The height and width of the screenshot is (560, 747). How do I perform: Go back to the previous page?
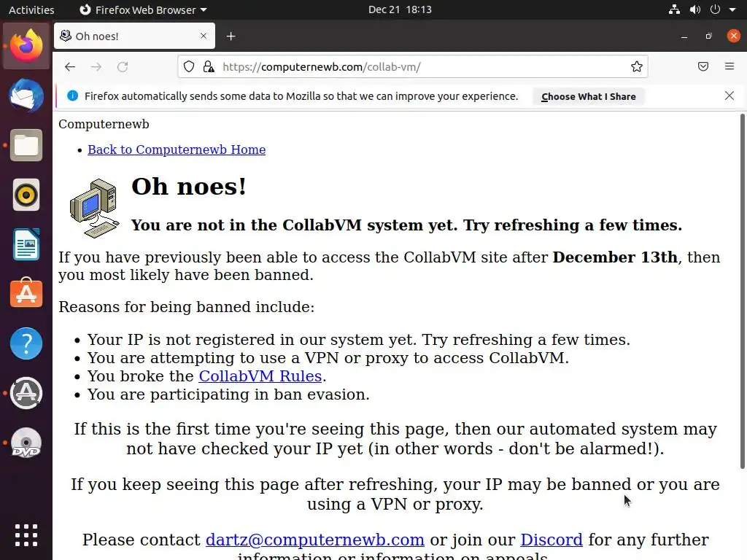70,66
